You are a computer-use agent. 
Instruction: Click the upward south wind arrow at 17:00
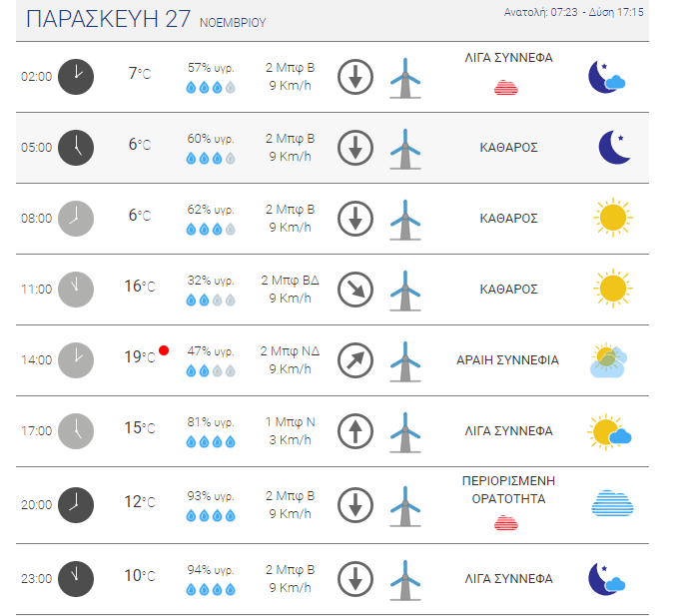coord(354,431)
